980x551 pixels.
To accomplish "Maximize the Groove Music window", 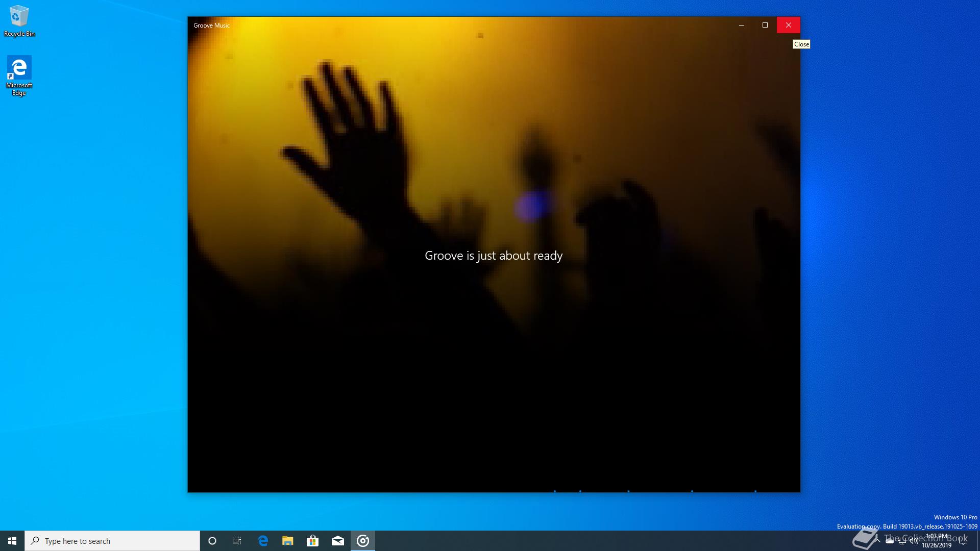I will [x=765, y=25].
